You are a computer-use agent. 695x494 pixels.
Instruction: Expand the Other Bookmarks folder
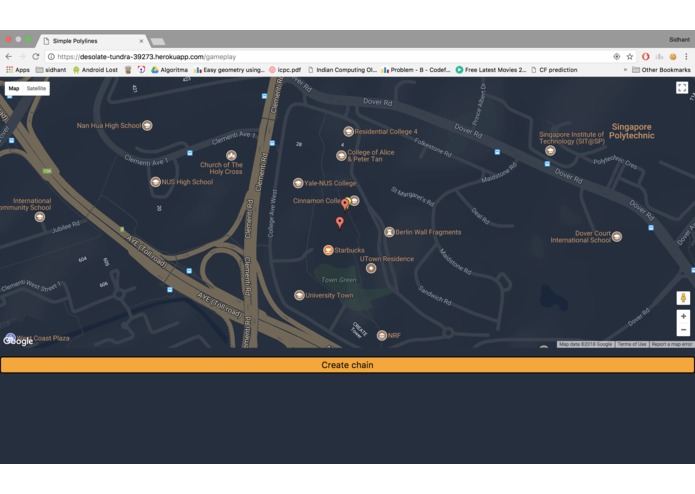[x=661, y=70]
